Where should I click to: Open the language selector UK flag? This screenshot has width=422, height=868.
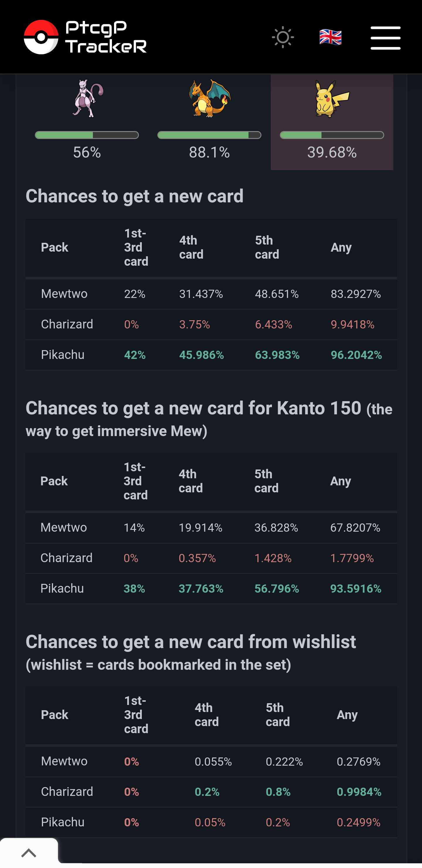(330, 37)
